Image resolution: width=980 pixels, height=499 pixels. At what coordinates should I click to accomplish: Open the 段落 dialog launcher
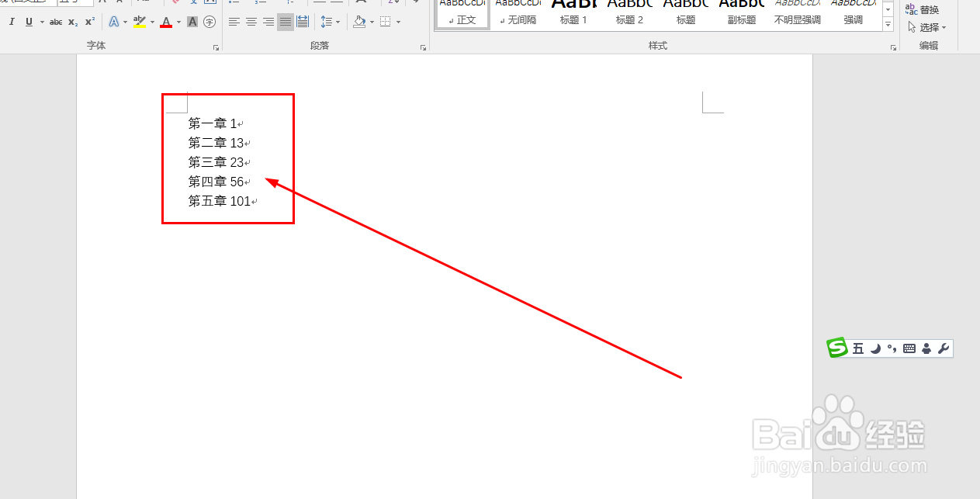[423, 47]
